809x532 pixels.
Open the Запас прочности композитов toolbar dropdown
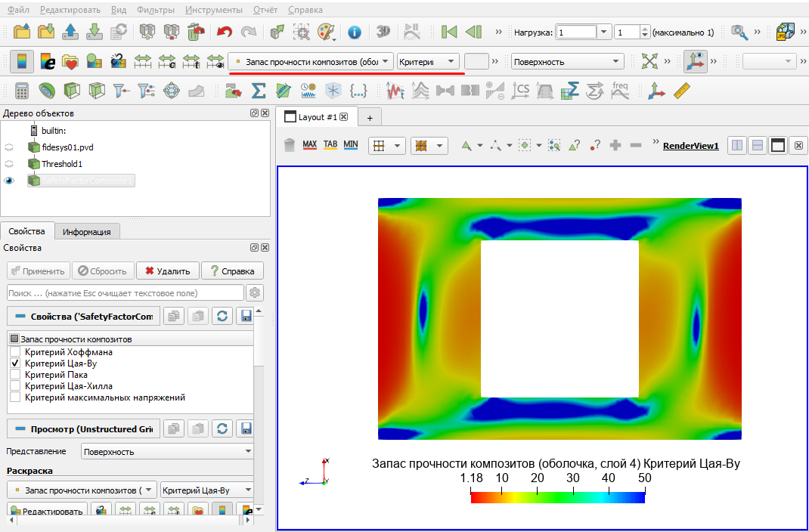[x=311, y=61]
